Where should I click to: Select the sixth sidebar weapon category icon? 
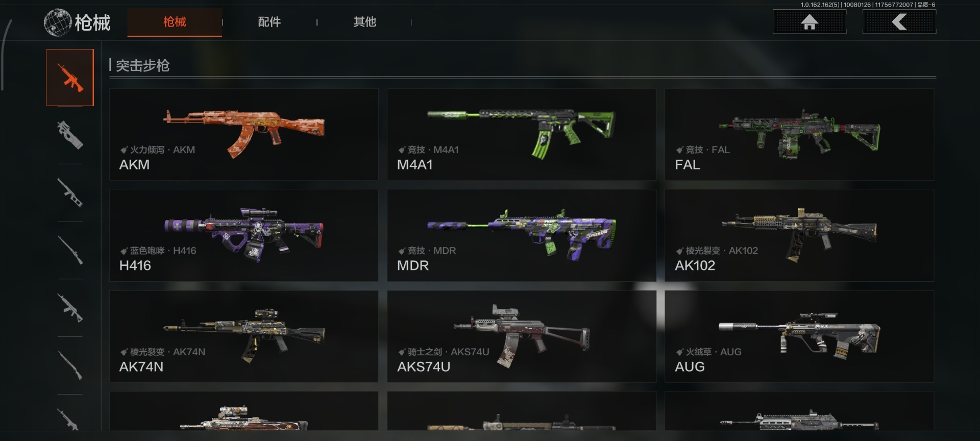tap(70, 365)
